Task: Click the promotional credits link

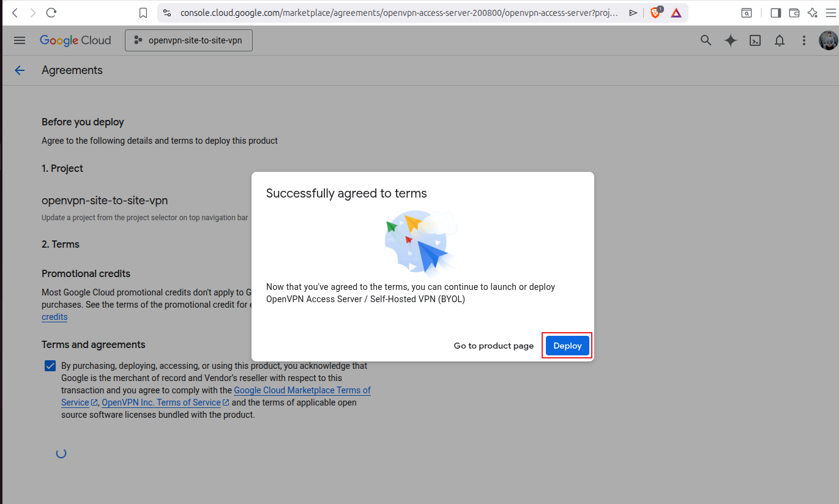Action: [54, 317]
